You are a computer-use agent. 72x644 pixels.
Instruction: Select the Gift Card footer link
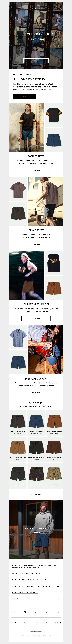coord(36,623)
